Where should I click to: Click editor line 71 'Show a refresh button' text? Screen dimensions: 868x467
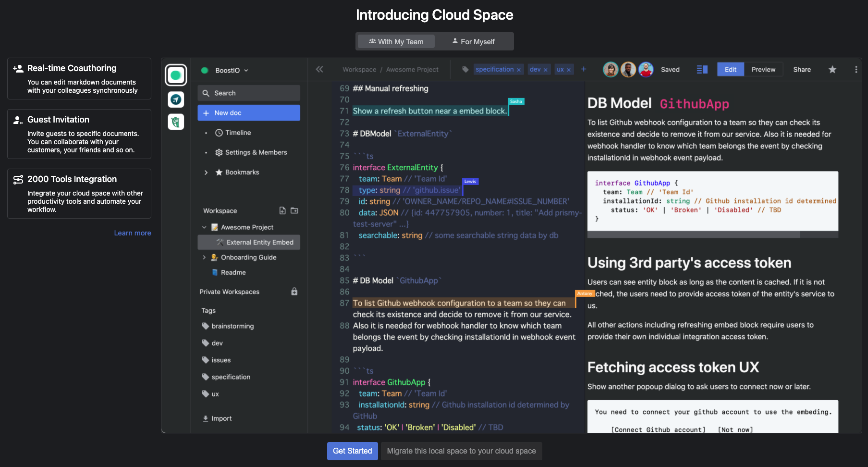click(430, 111)
